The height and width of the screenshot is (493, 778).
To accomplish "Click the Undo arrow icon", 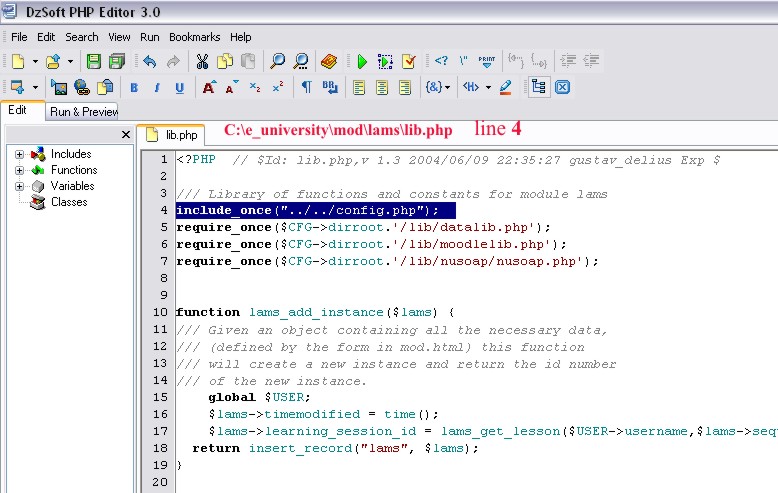I will (x=149, y=61).
